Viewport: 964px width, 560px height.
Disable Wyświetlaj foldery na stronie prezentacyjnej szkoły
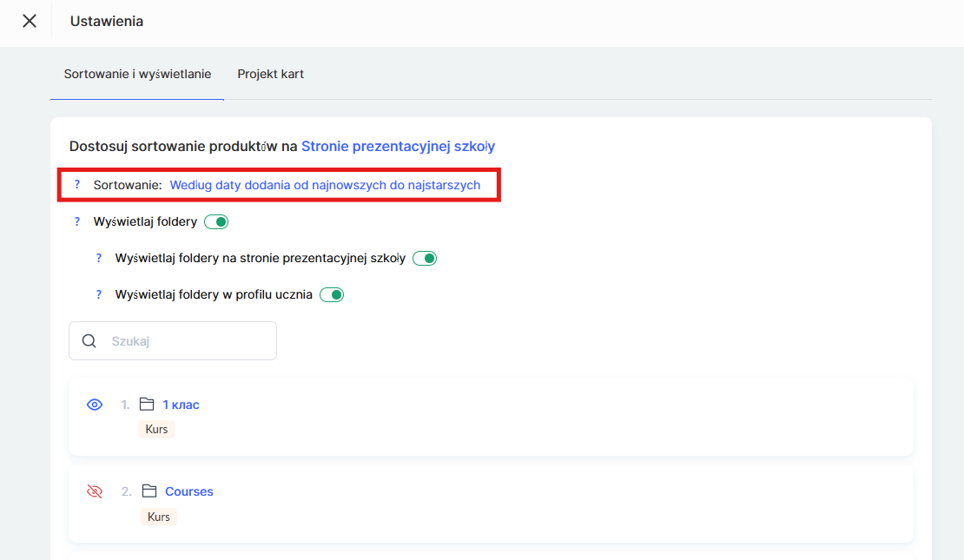[x=425, y=259]
